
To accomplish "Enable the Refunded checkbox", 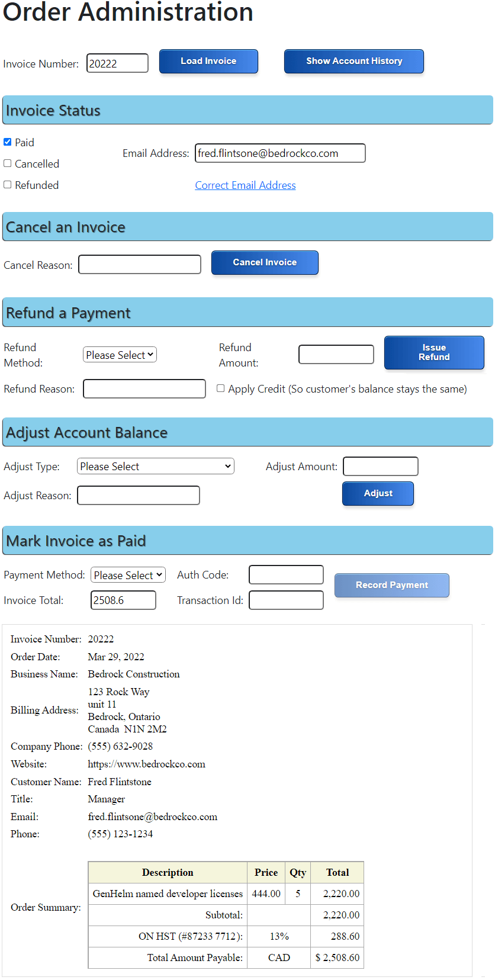I will 8,185.
